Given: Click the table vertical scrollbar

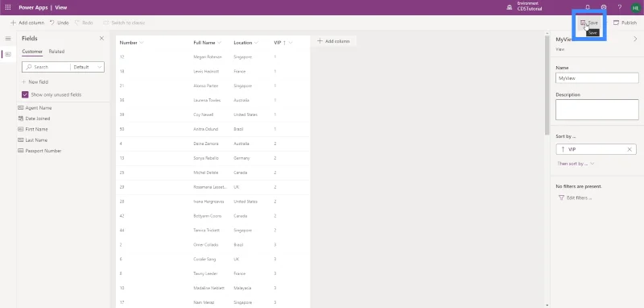Looking at the screenshot, I should 547,86.
